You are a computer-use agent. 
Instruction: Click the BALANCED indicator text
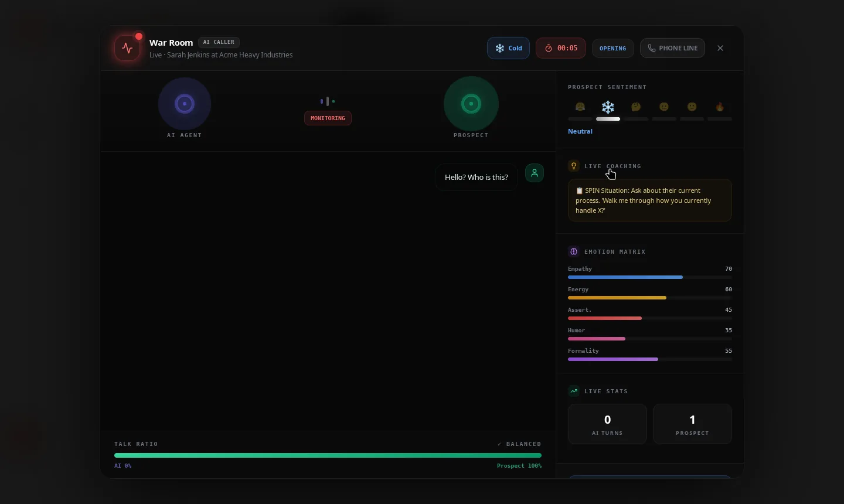(x=519, y=444)
